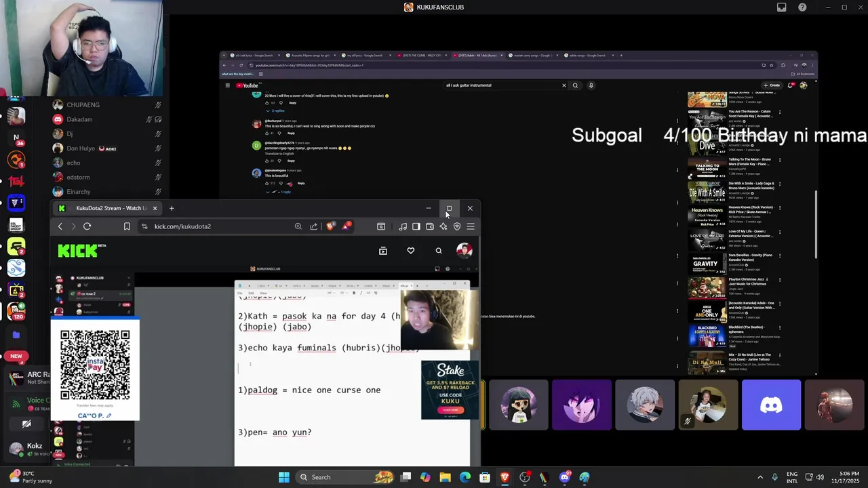Toggle the Brave sidebar panel icon
The width and height of the screenshot is (868, 488).
click(416, 226)
